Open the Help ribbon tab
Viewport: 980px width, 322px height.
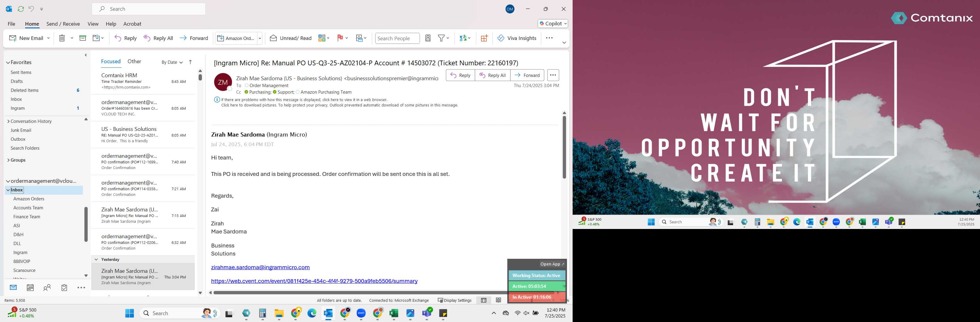(111, 24)
